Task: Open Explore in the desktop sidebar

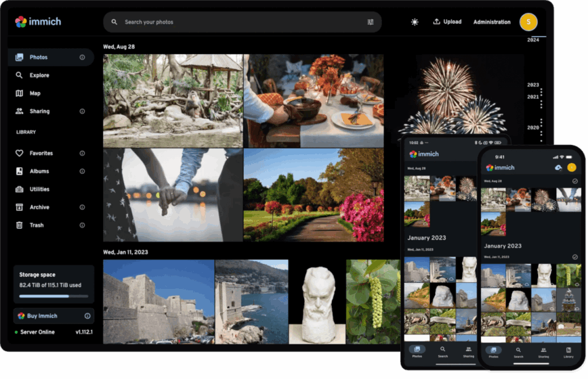Action: (x=39, y=75)
